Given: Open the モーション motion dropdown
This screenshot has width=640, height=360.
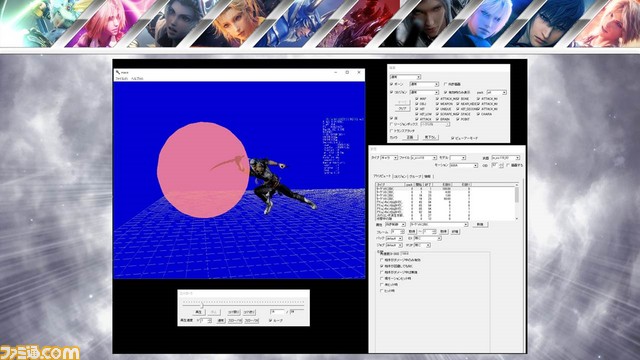Looking at the screenshot, I should tap(463, 166).
